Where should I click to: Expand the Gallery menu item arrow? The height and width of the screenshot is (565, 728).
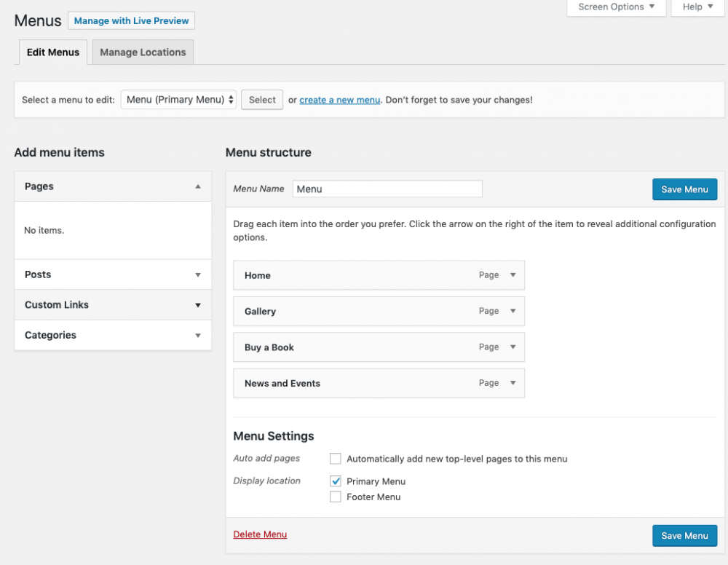pyautogui.click(x=513, y=311)
